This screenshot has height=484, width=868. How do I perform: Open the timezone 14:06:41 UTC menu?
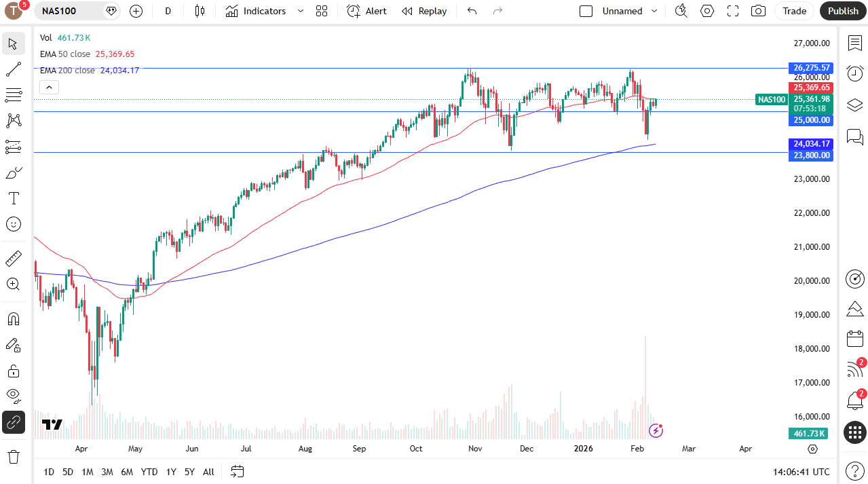point(801,472)
